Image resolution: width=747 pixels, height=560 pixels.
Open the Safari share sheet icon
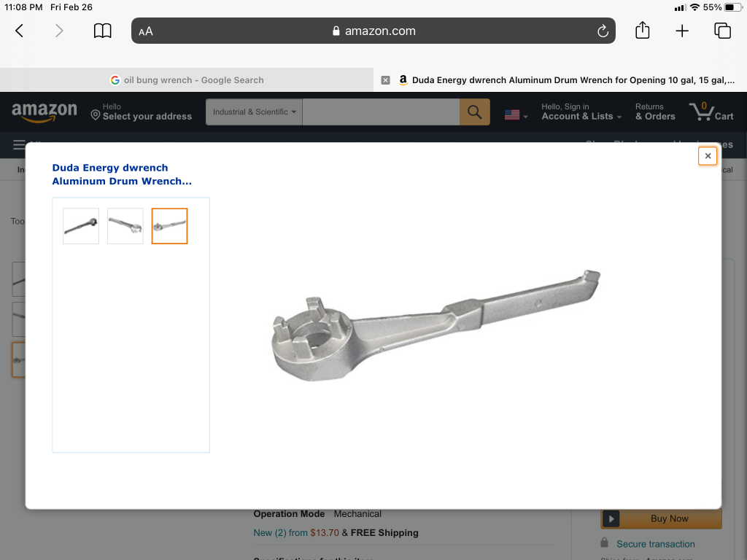click(642, 30)
